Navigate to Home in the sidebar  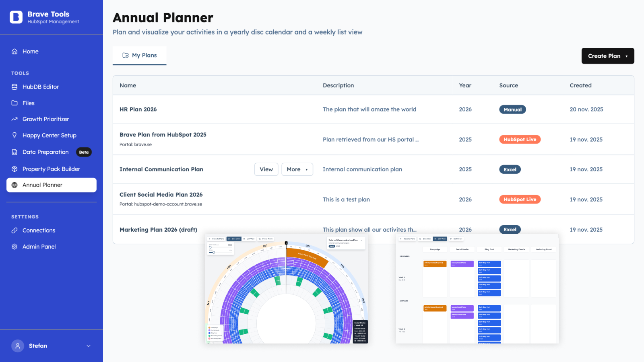pos(30,51)
